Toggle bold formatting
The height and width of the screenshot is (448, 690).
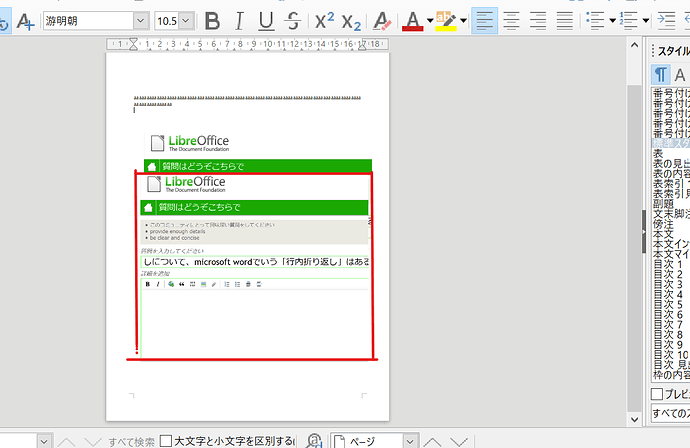[x=213, y=21]
